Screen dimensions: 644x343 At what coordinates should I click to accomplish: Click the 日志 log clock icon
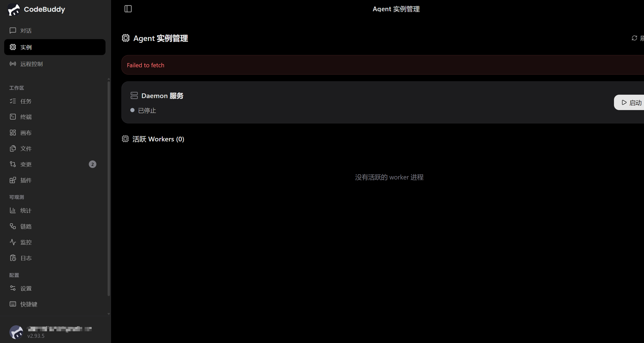click(x=13, y=258)
